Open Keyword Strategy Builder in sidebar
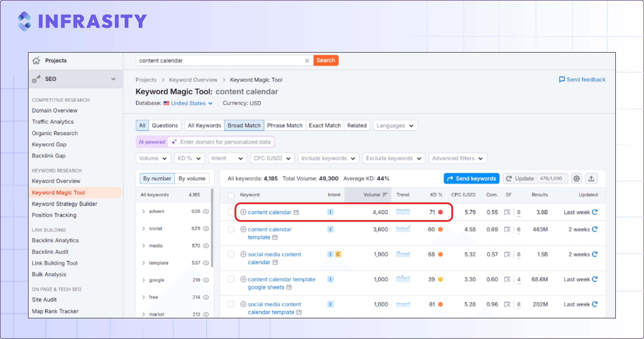 pos(64,204)
